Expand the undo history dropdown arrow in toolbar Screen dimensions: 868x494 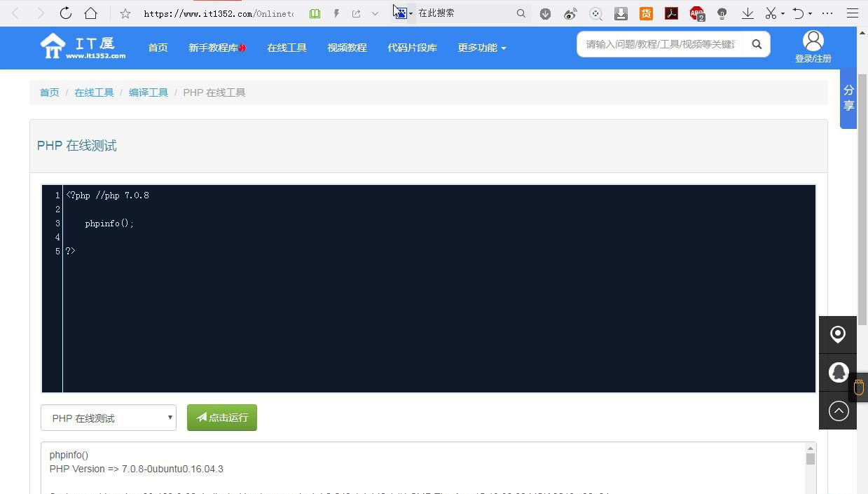[x=810, y=13]
